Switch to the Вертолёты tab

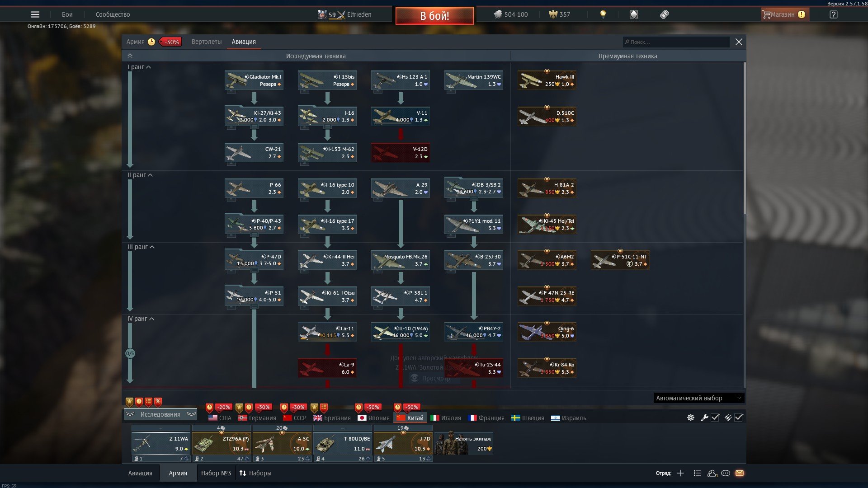(x=207, y=42)
